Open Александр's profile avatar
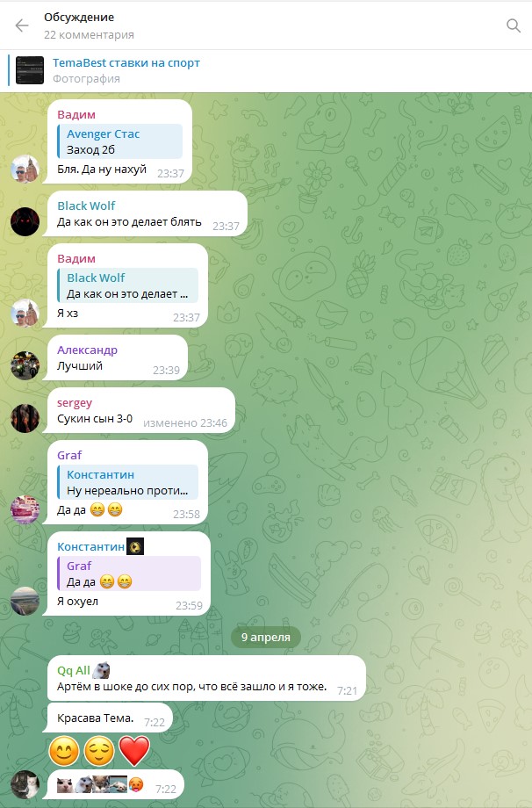 (x=25, y=365)
